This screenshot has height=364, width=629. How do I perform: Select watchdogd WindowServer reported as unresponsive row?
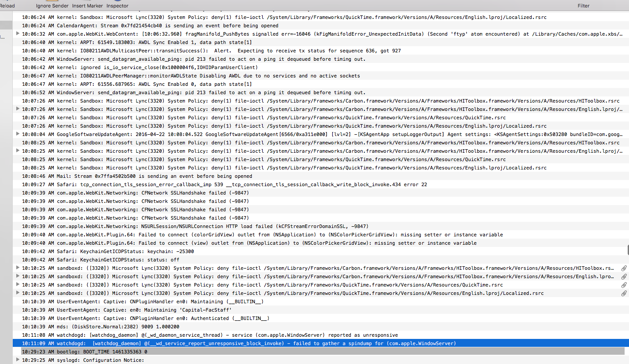[x=321, y=335]
